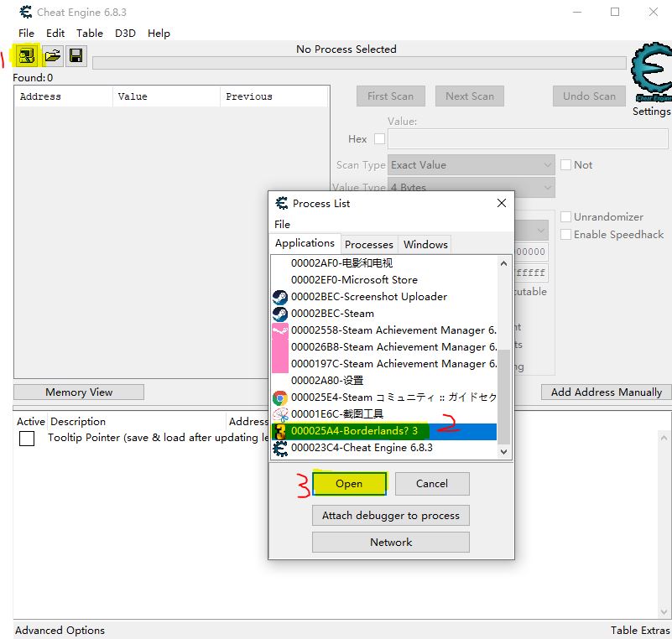Click the save floppy disk icon

(x=76, y=55)
